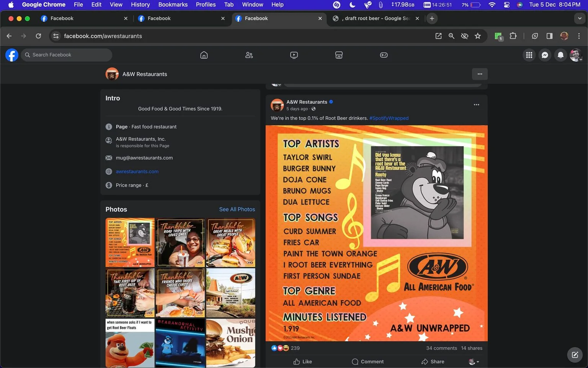Open the Marketplace icon
This screenshot has height=368, width=588.
coord(339,55)
